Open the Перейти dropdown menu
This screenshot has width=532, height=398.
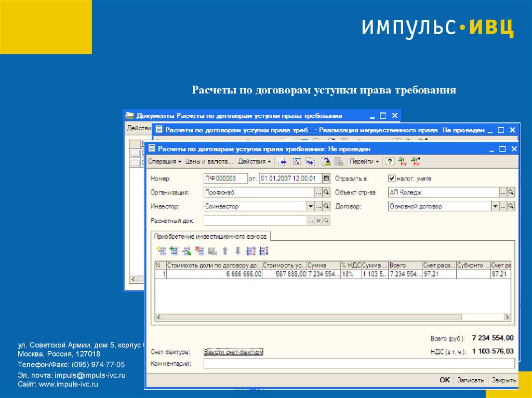tap(364, 162)
